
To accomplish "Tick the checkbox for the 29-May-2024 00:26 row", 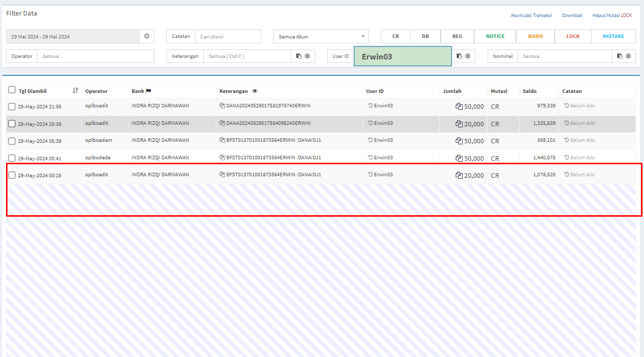I will (x=12, y=175).
